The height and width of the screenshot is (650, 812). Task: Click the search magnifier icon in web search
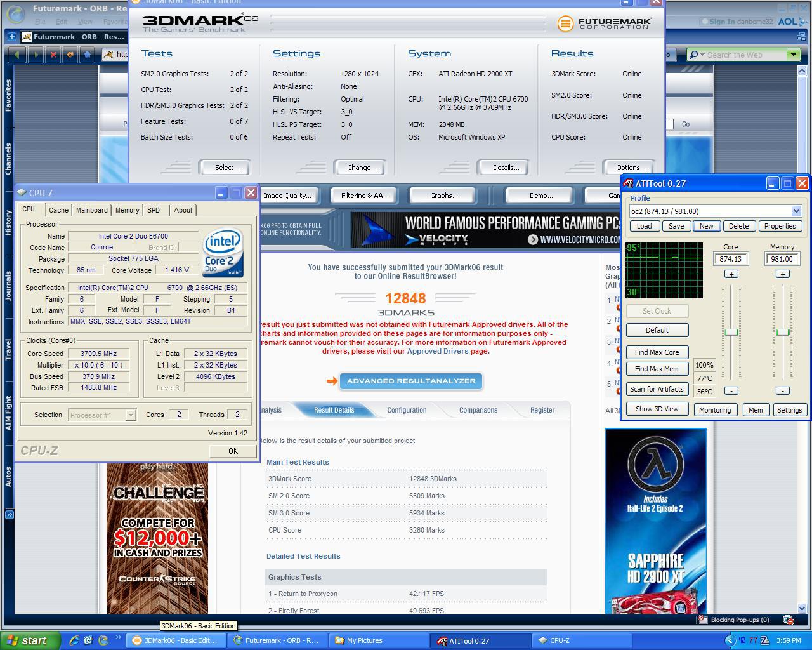693,55
